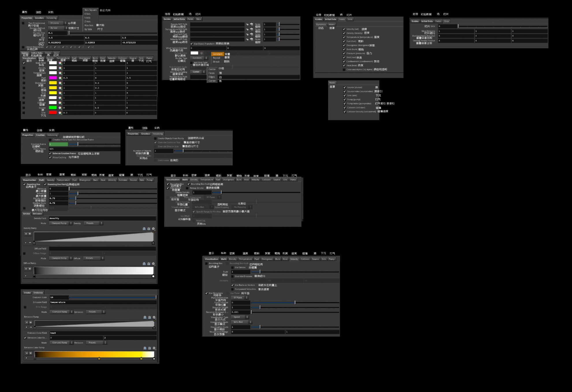Open node chooser for Velocity SOP Path
Viewport: 572px width, 392px height.
point(251,39)
